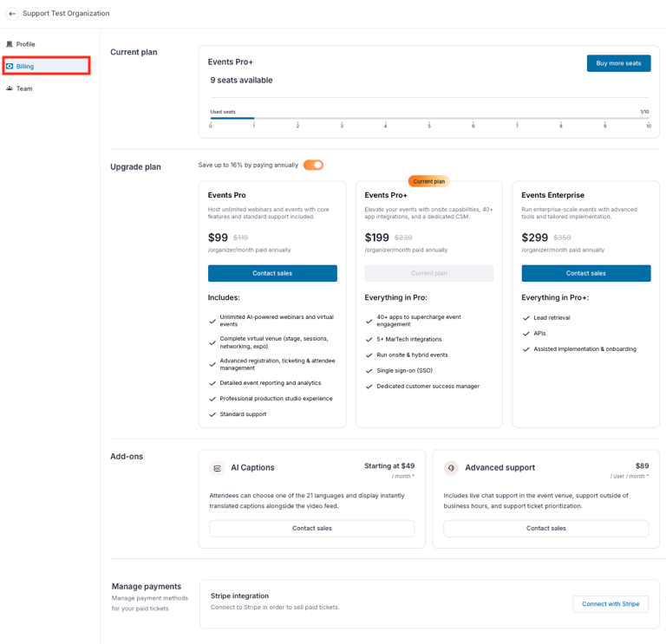Contact sales for Advanced support
The width and height of the screenshot is (666, 644).
pos(545,528)
